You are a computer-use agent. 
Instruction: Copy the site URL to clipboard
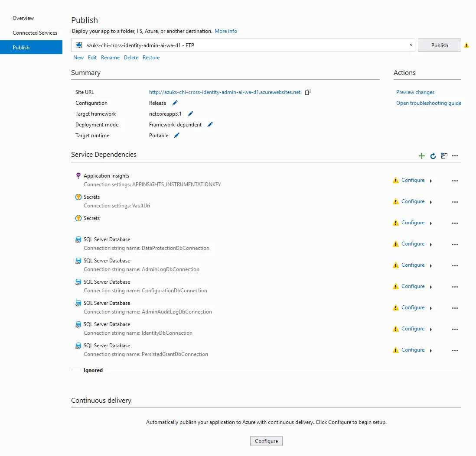point(308,92)
